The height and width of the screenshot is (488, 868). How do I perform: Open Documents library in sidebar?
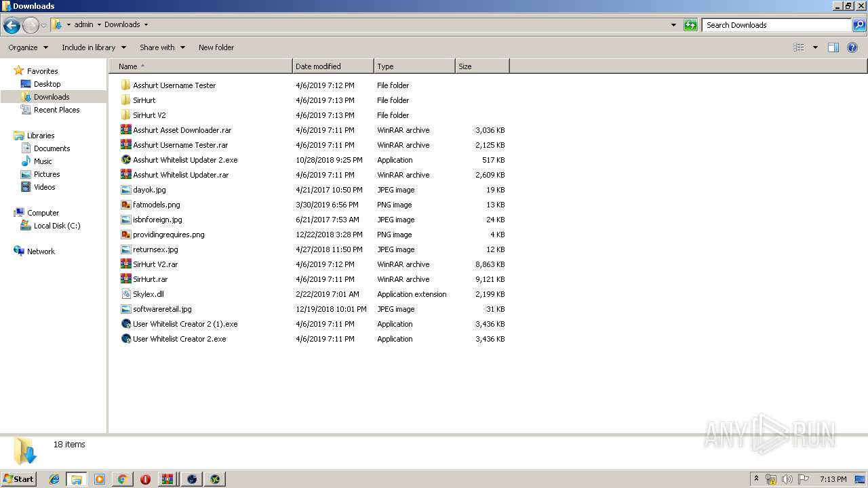pos(52,148)
